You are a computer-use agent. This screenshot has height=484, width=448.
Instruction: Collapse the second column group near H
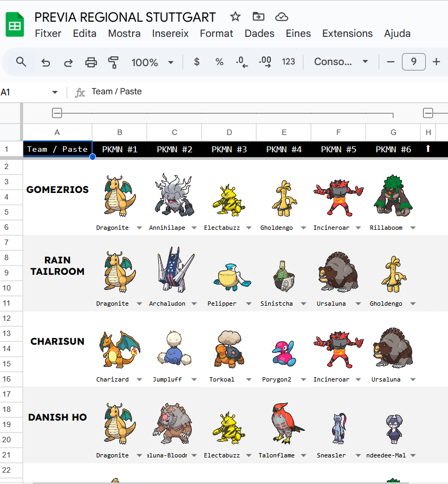[428, 113]
